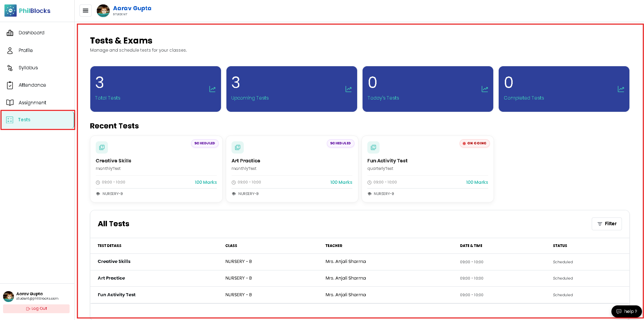
Task: Click trend icon on Completed Tests card
Action: coord(621,89)
